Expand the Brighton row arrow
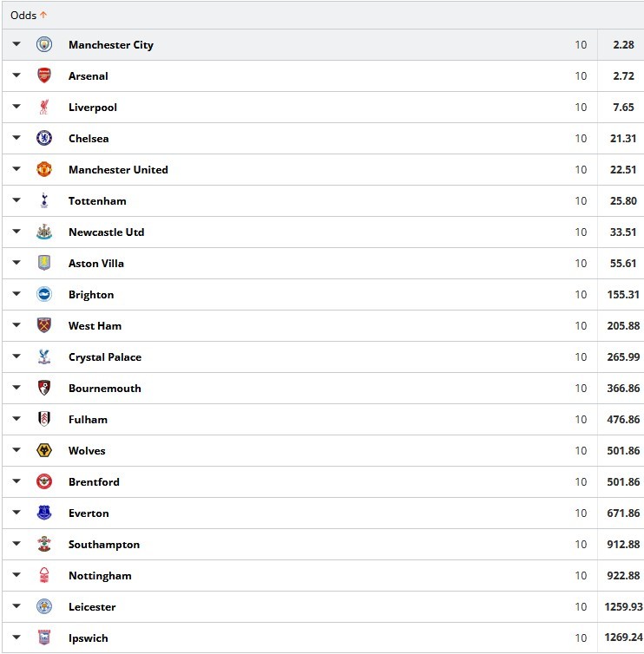644x654 pixels. 16,295
